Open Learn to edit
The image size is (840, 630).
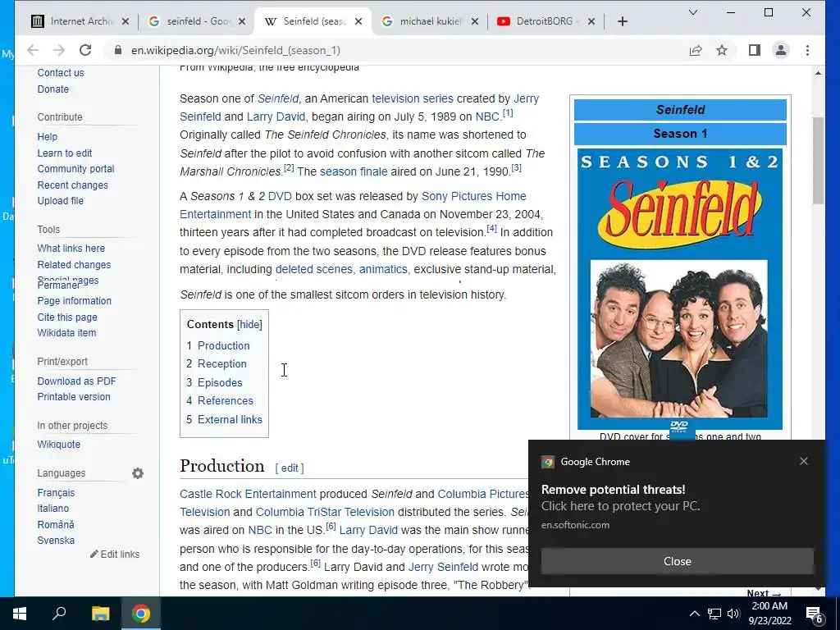pyautogui.click(x=64, y=153)
